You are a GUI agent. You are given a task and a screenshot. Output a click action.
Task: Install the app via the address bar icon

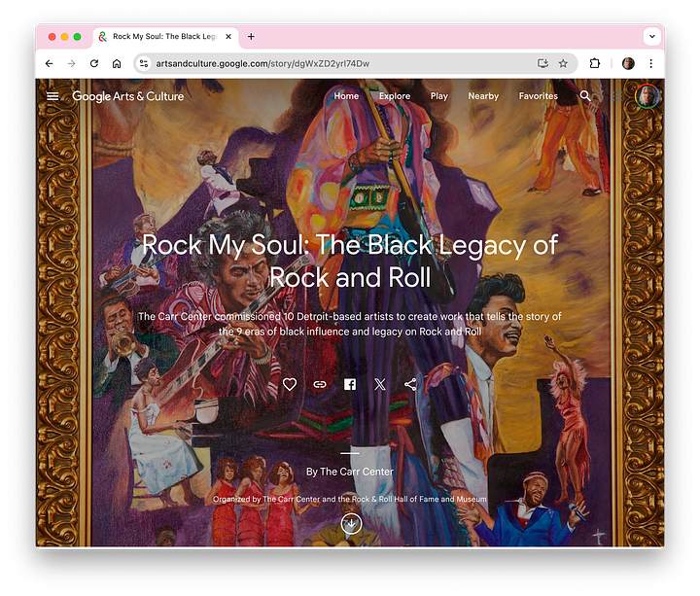pos(542,63)
